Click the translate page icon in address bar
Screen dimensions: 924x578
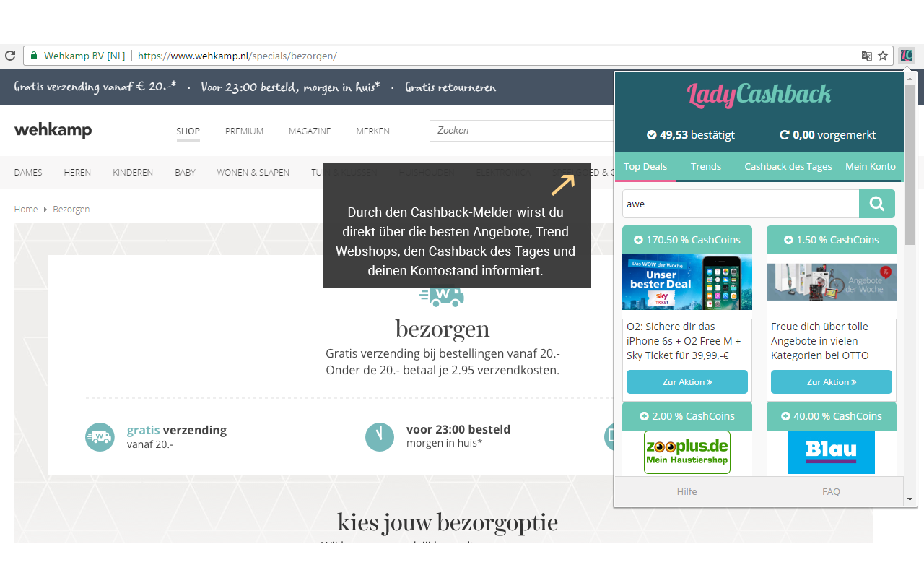(867, 56)
